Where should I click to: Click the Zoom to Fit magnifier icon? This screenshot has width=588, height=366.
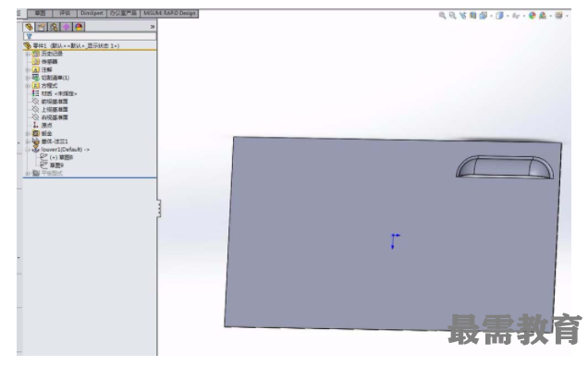[443, 16]
